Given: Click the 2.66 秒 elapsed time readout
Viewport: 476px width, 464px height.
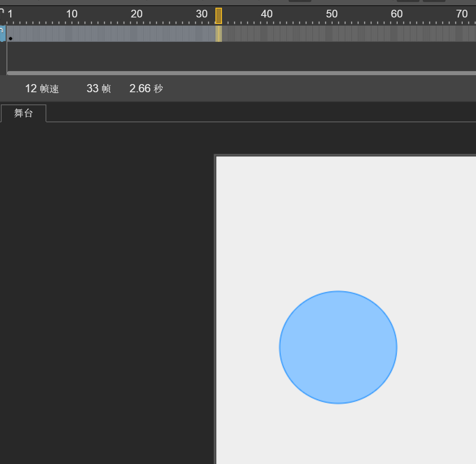Looking at the screenshot, I should (146, 89).
